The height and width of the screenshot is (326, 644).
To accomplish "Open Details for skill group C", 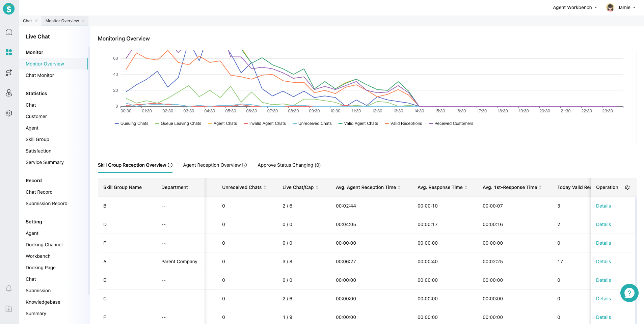I will tap(603, 299).
